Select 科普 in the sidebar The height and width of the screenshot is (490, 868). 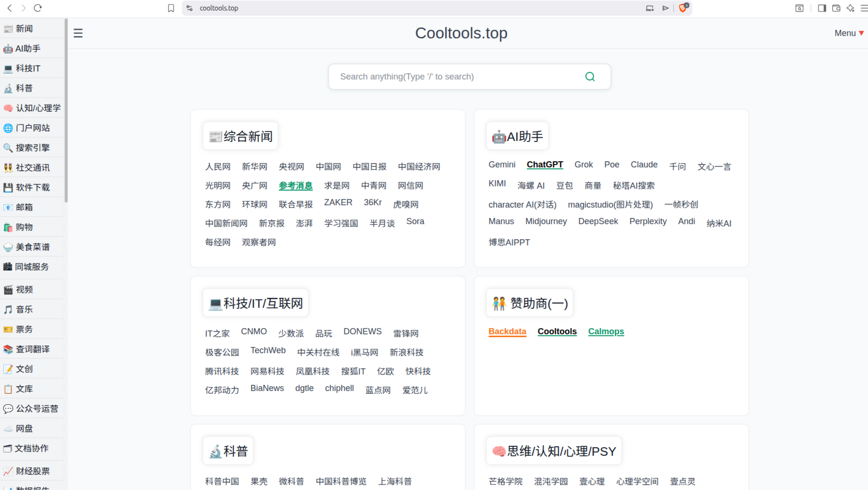coord(32,88)
